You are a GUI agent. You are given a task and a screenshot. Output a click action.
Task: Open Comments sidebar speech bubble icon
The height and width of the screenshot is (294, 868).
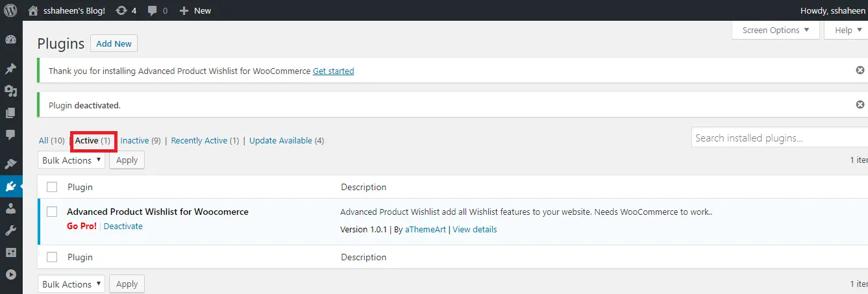click(x=10, y=135)
